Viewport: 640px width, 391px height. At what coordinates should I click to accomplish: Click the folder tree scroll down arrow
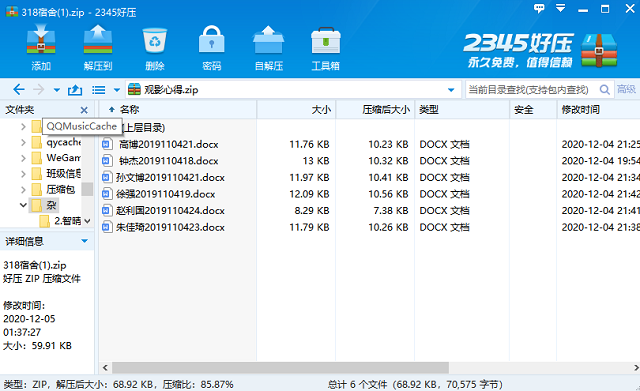(x=87, y=221)
